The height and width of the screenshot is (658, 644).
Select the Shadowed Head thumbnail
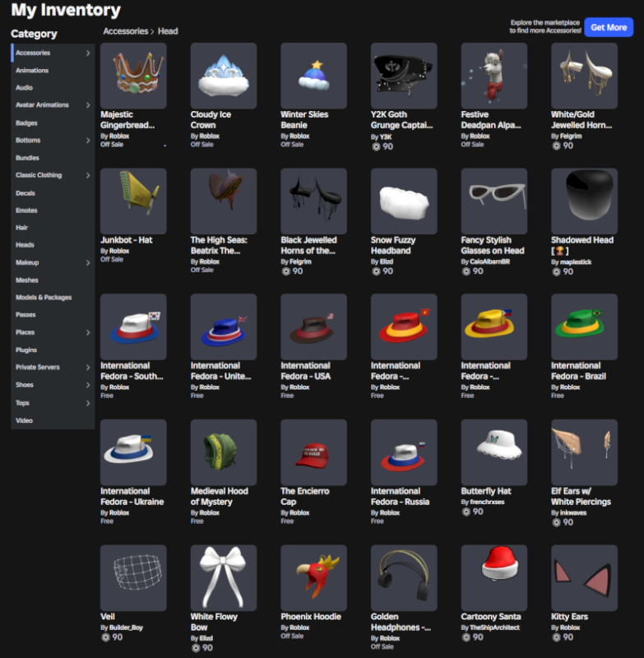click(585, 201)
